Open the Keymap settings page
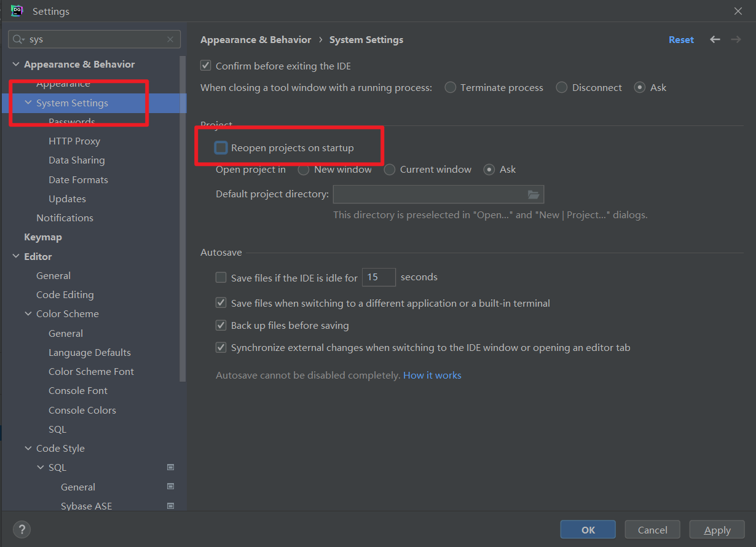The width and height of the screenshot is (756, 547). (x=43, y=237)
